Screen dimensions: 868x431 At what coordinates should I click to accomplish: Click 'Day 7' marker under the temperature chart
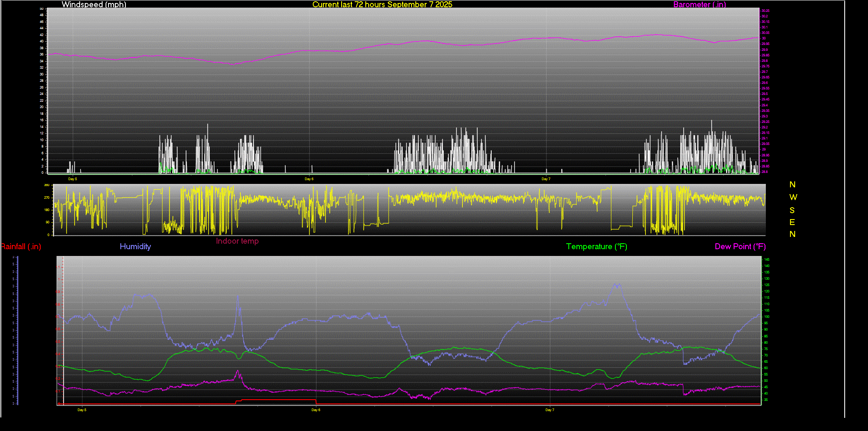550,410
